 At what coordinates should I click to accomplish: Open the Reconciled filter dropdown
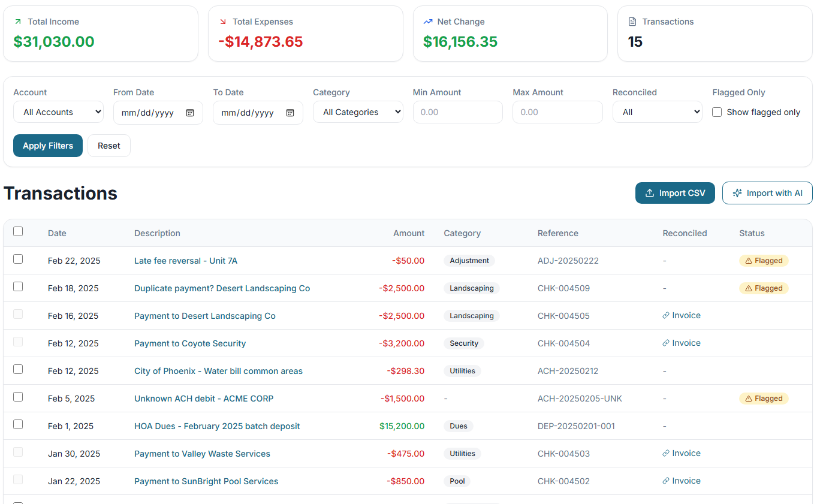pyautogui.click(x=657, y=112)
